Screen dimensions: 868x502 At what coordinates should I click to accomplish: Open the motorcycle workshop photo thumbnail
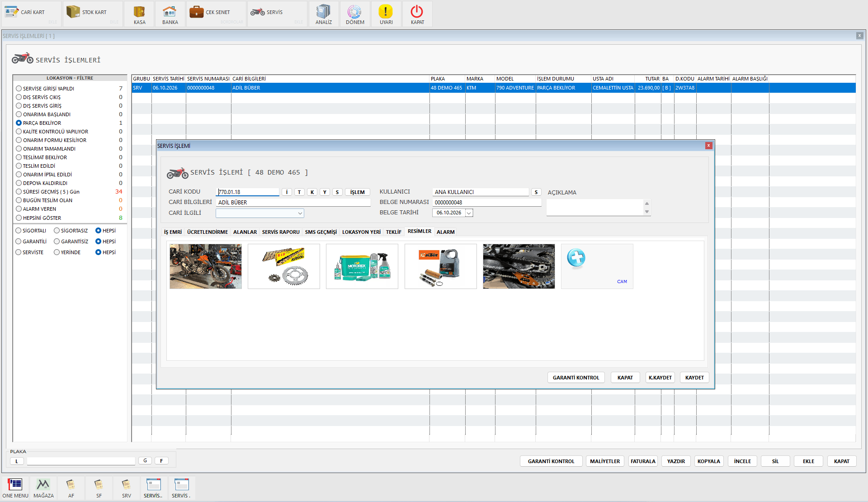click(x=206, y=266)
